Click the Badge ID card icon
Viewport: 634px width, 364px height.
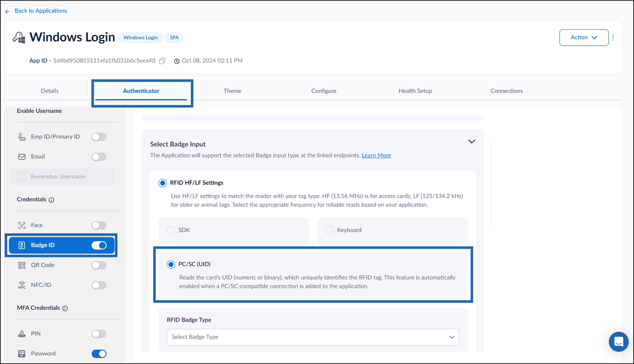[22, 245]
